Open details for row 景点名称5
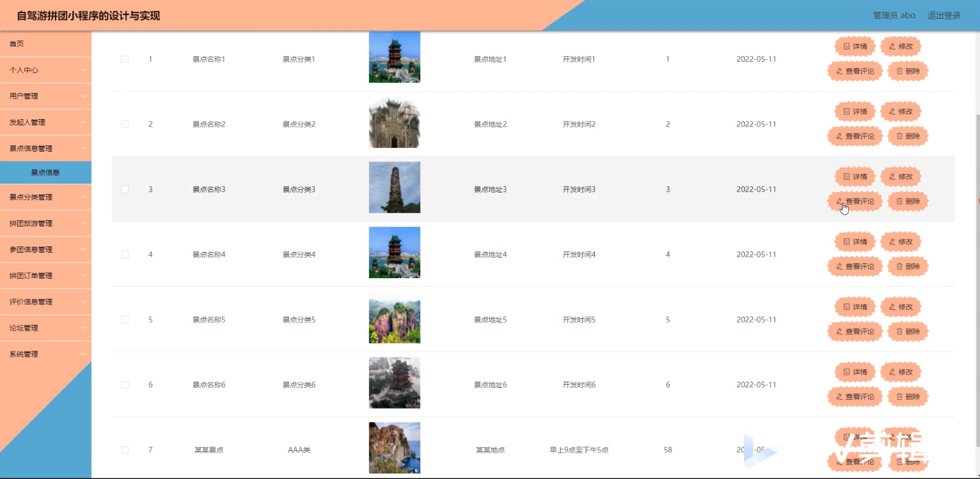Image resolution: width=980 pixels, height=479 pixels. [855, 307]
